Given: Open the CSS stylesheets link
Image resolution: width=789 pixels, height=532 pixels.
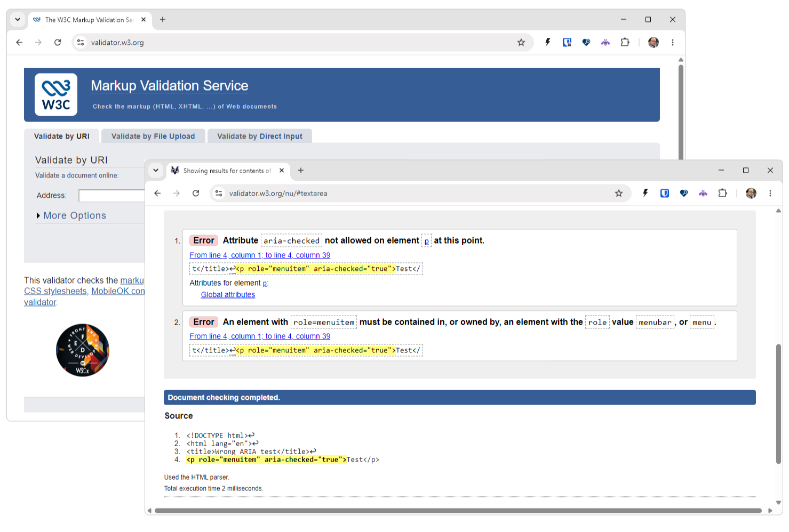Looking at the screenshot, I should pos(55,291).
